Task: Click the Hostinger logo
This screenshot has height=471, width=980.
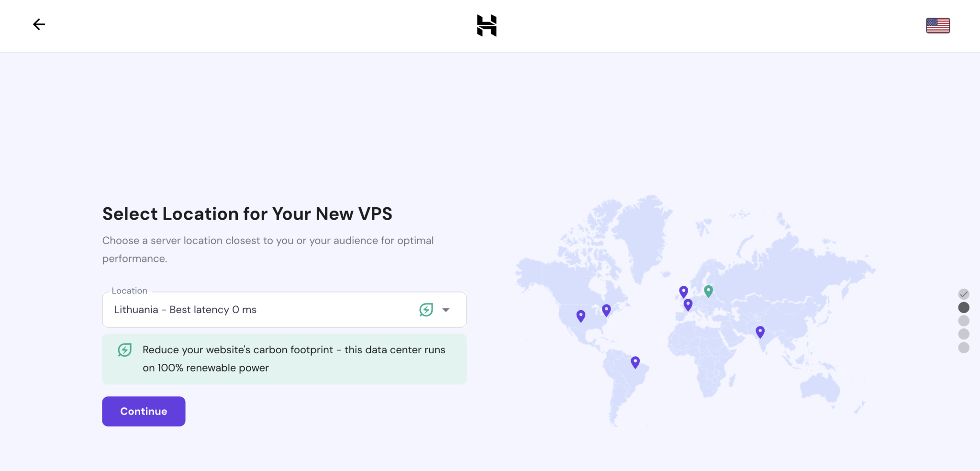Action: coord(486,25)
